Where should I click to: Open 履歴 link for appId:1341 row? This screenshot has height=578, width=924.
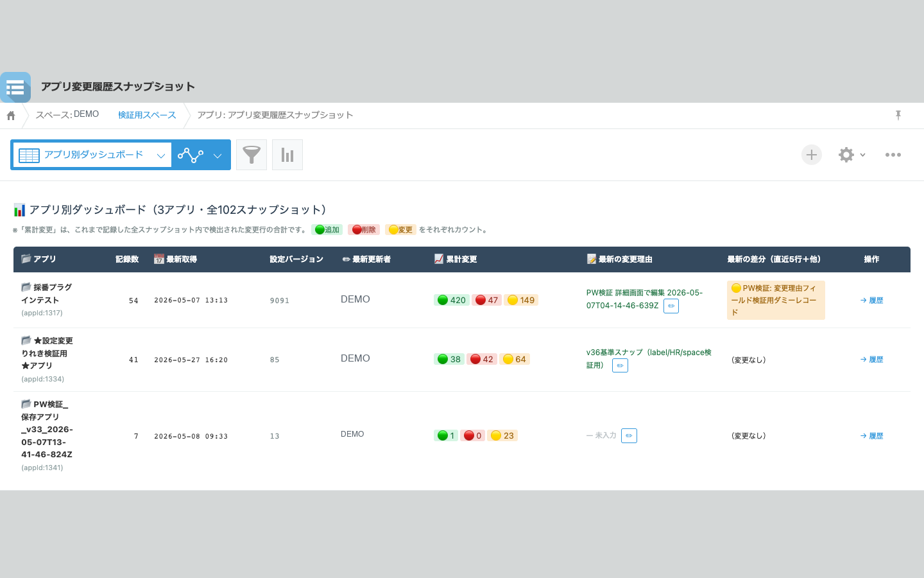[872, 435]
